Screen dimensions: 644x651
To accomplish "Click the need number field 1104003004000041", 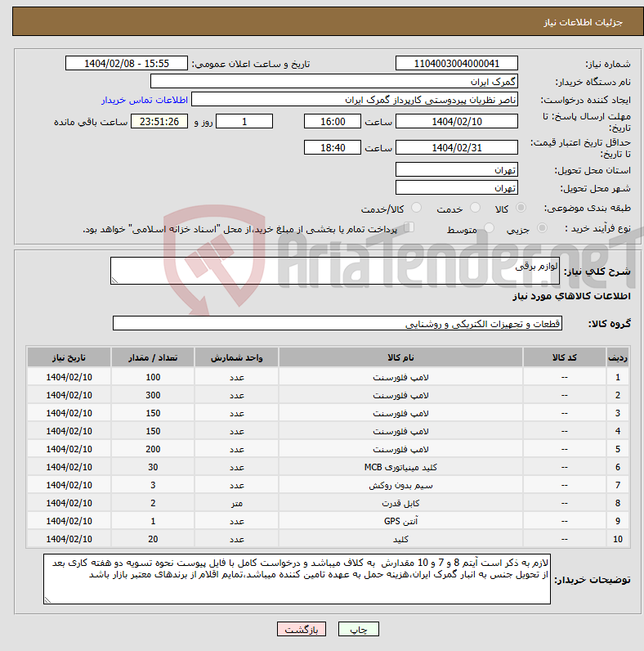I will click(457, 64).
